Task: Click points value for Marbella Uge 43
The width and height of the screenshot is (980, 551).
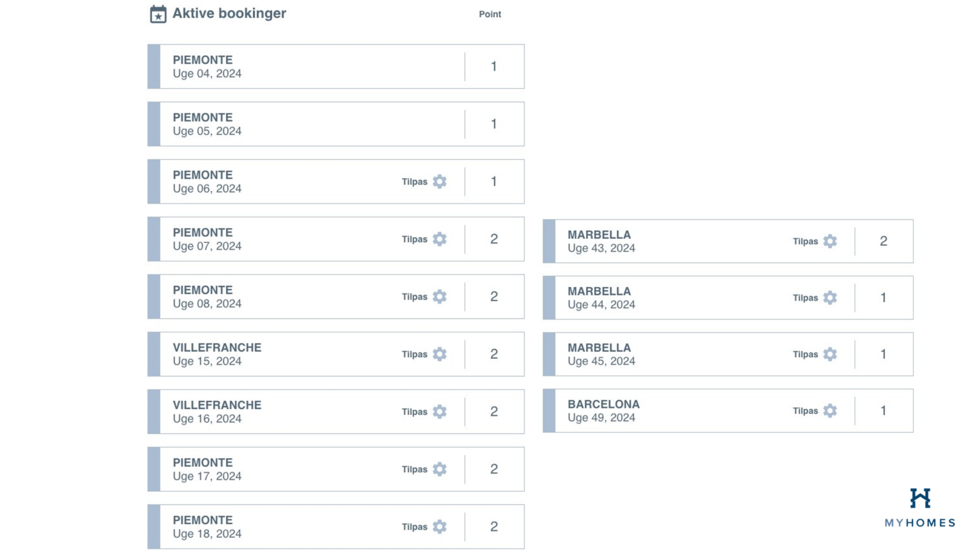Action: tap(883, 241)
